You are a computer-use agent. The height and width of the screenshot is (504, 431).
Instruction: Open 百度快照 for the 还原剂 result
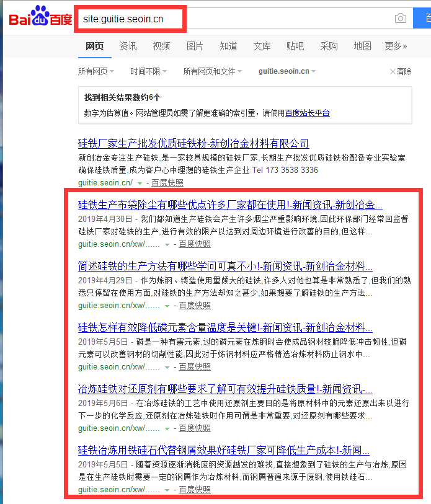pos(195,428)
